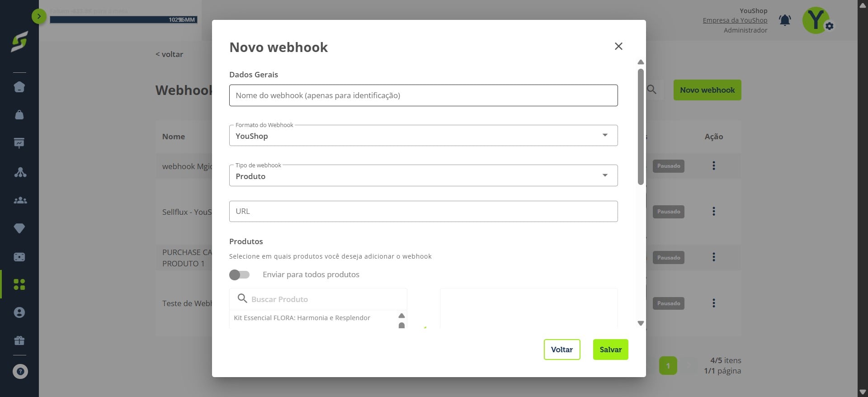This screenshot has height=397, width=868.
Task: Toggle Enviar para todos produtos switch
Action: [x=239, y=274]
